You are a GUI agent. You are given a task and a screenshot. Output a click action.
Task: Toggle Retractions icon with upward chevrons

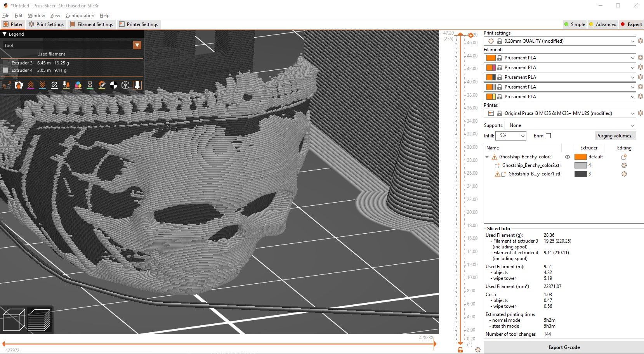[31, 85]
